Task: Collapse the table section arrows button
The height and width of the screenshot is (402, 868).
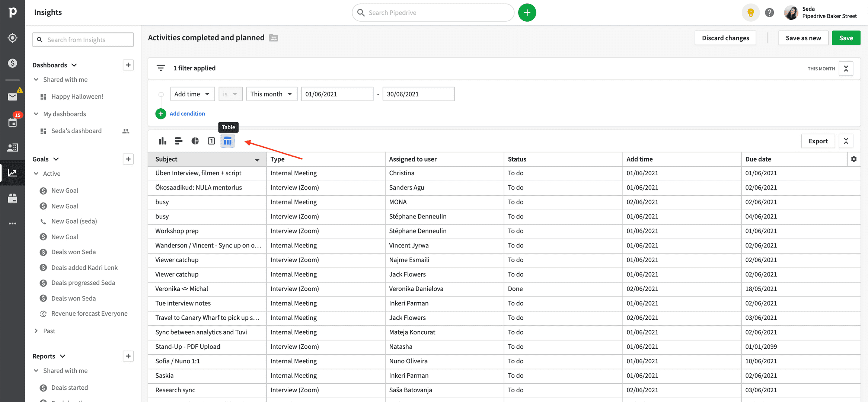Action: point(846,141)
